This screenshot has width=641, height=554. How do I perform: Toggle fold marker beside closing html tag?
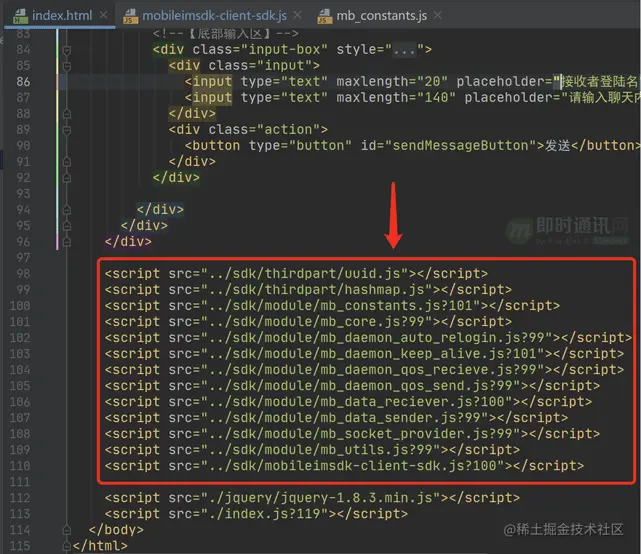[x=67, y=546]
